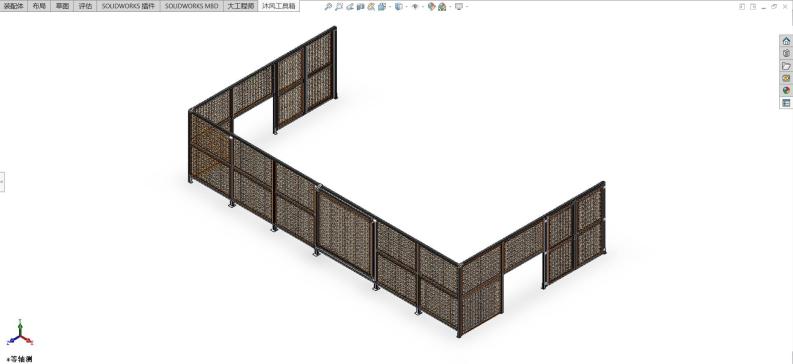Image resolution: width=793 pixels, height=364 pixels.
Task: Click the View Settings monitor icon
Action: (459, 7)
